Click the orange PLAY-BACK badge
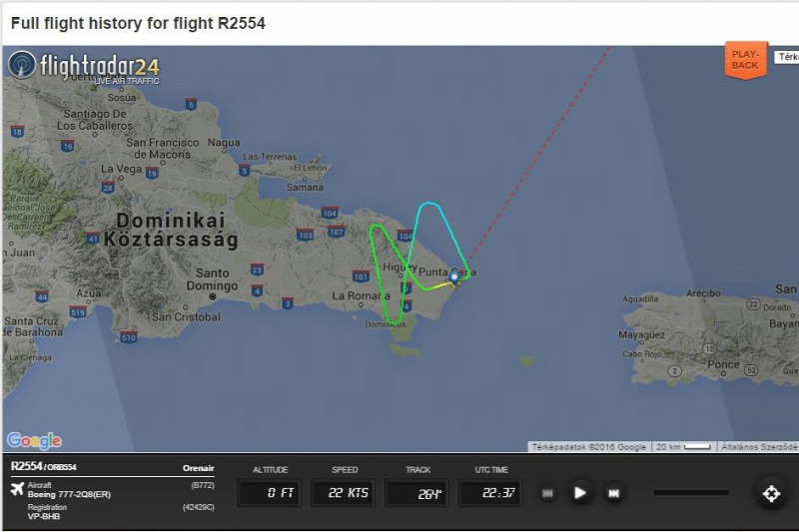The width and height of the screenshot is (799, 532). pyautogui.click(x=745, y=60)
